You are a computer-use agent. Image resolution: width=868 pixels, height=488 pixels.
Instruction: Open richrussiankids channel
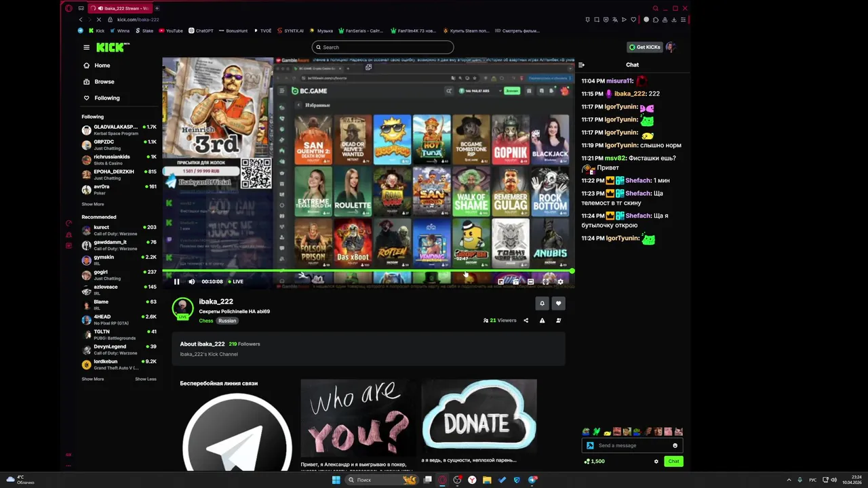[x=119, y=160]
